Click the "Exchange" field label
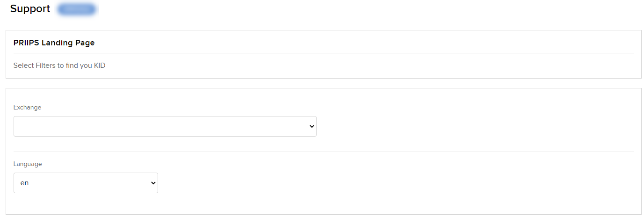The image size is (644, 218). point(27,107)
